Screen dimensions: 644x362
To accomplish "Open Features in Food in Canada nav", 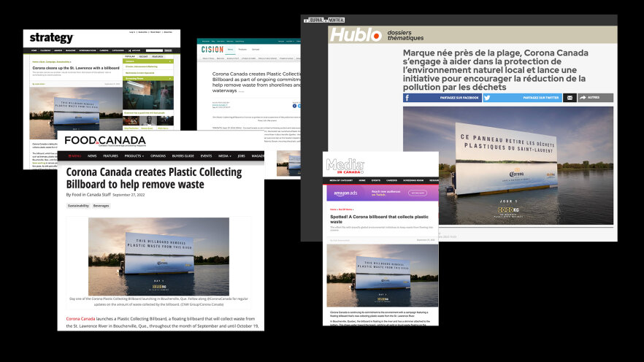I will pyautogui.click(x=110, y=156).
